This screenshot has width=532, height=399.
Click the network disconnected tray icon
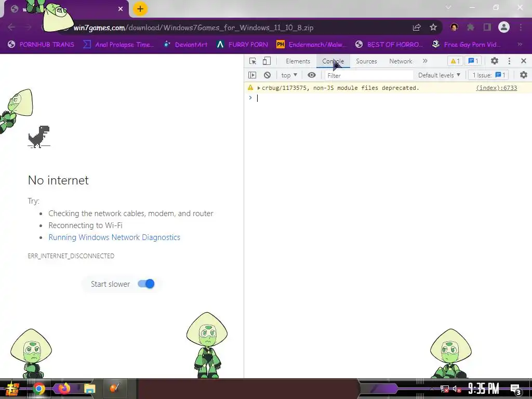click(445, 389)
